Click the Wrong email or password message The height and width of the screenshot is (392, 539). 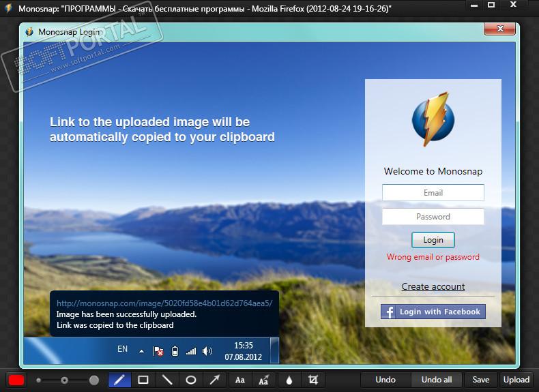pyautogui.click(x=433, y=257)
